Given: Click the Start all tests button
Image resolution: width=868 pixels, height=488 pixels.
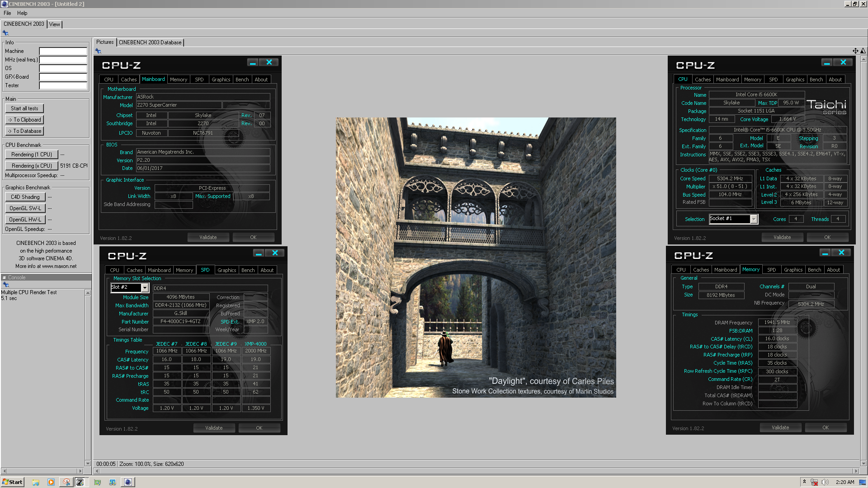Looking at the screenshot, I should click(x=24, y=108).
